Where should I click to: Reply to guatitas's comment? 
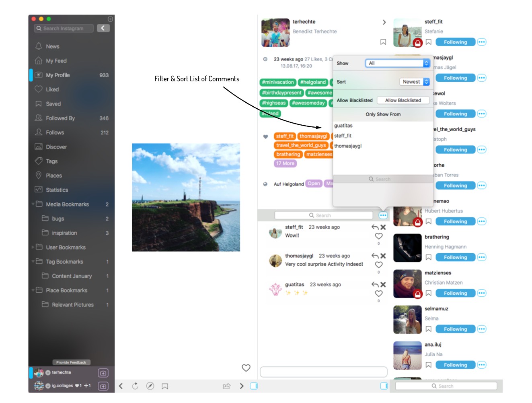pos(375,285)
